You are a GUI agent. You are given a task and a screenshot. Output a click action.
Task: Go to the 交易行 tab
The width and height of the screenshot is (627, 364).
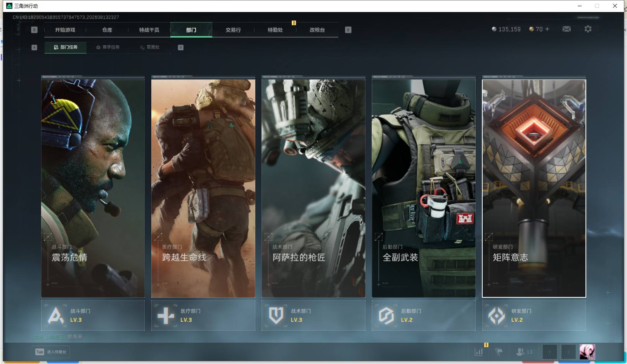233,30
